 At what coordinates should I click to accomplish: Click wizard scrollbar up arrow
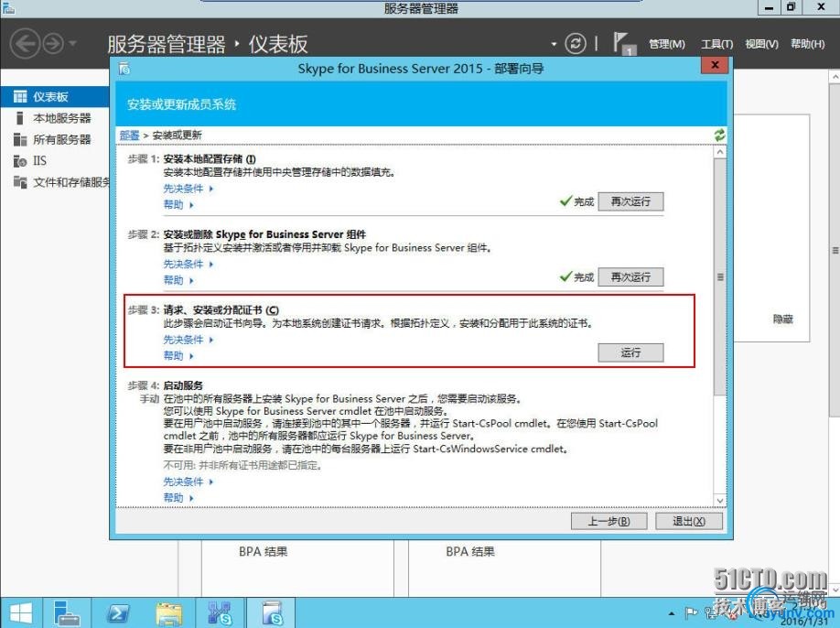tap(720, 152)
